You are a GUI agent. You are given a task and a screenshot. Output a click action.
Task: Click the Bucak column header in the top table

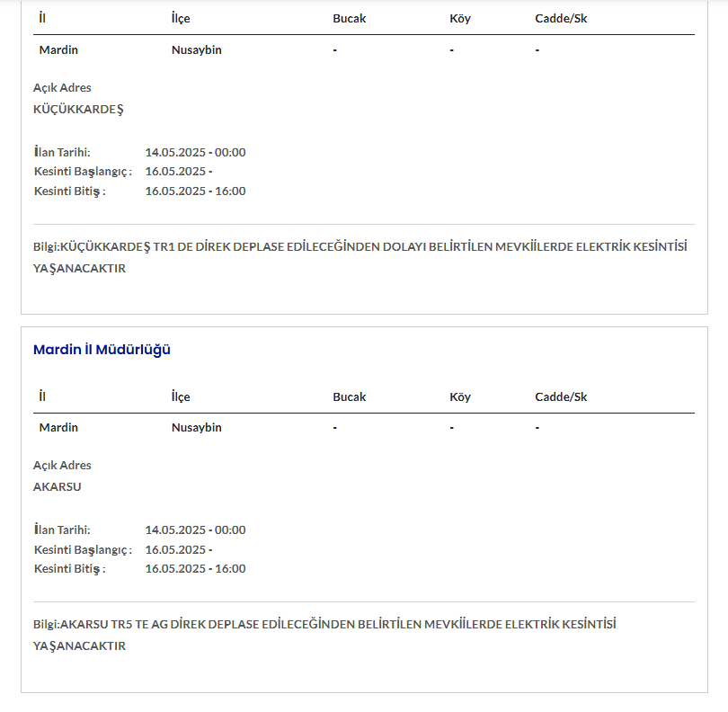(350, 18)
